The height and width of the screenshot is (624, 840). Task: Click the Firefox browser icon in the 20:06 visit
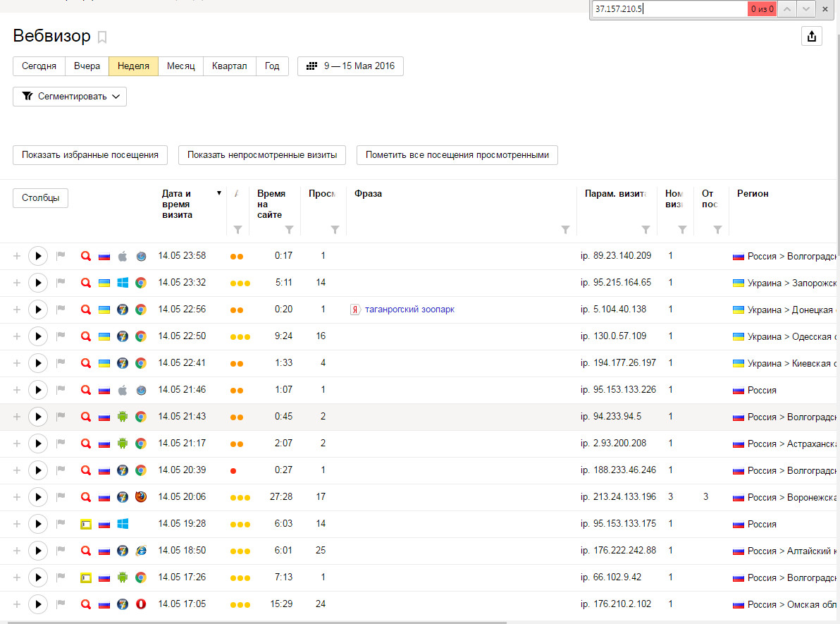pos(141,497)
